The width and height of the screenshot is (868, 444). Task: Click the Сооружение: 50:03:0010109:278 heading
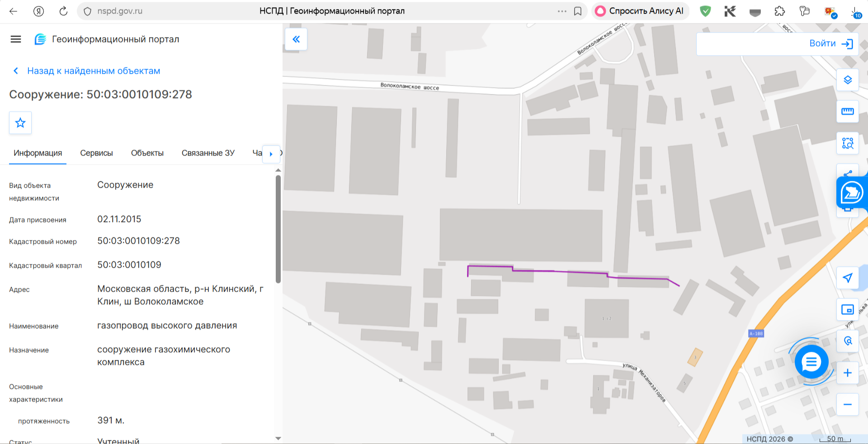(x=100, y=94)
